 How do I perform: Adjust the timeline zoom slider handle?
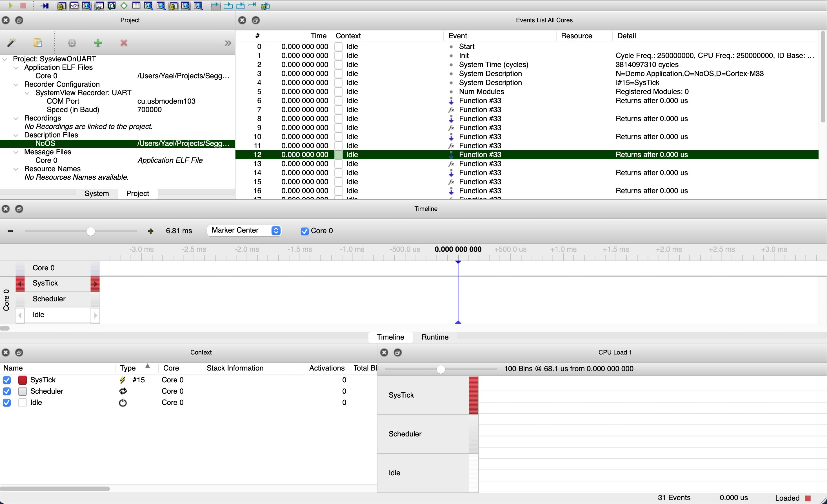point(90,231)
